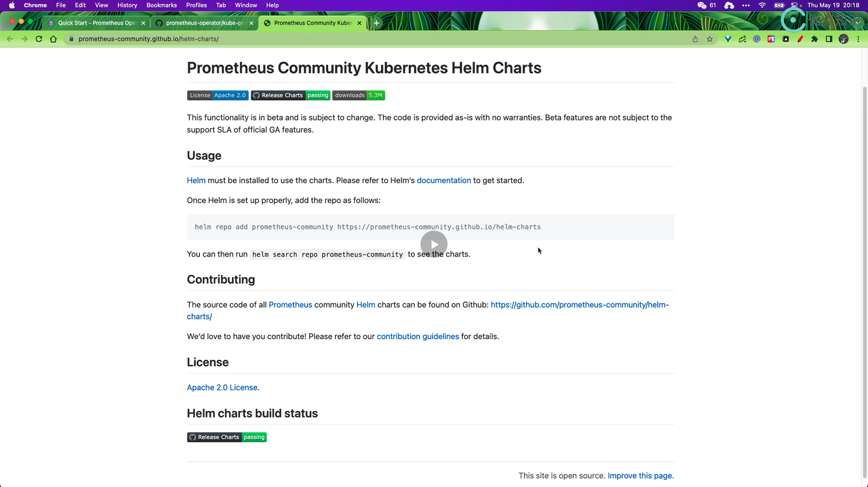Click the License Apache 2.0 badge
Screen dimensions: 868x487
click(218, 95)
